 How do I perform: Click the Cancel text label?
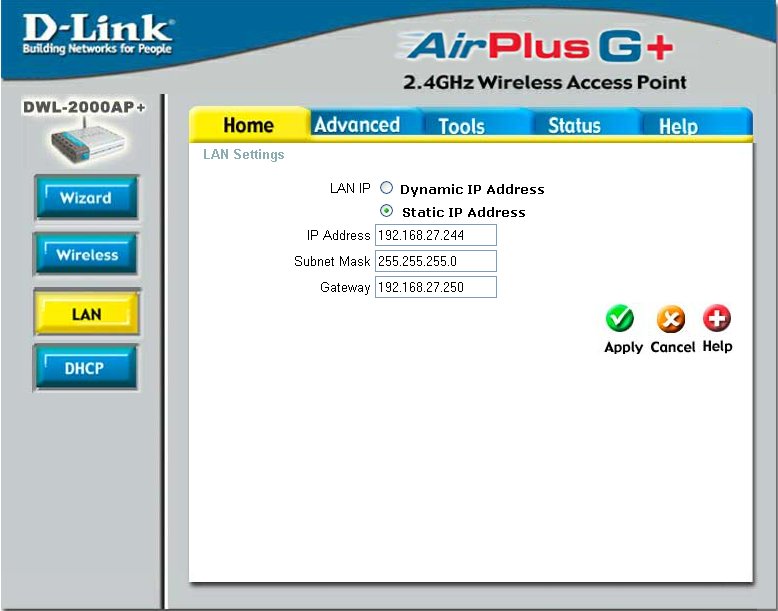(673, 346)
